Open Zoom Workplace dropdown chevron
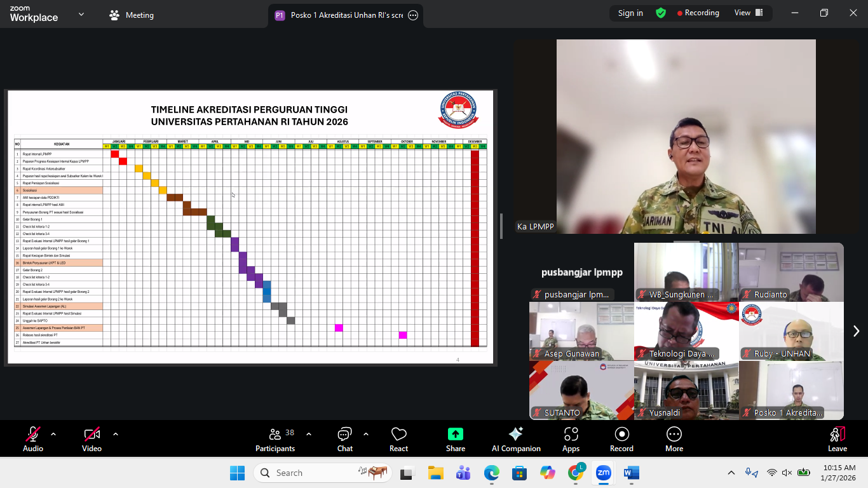The image size is (868, 488). tap(81, 14)
